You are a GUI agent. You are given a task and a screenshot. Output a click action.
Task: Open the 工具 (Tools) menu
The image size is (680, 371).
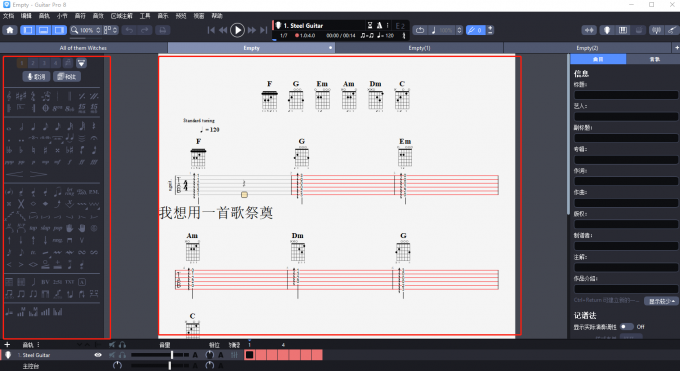click(x=145, y=16)
